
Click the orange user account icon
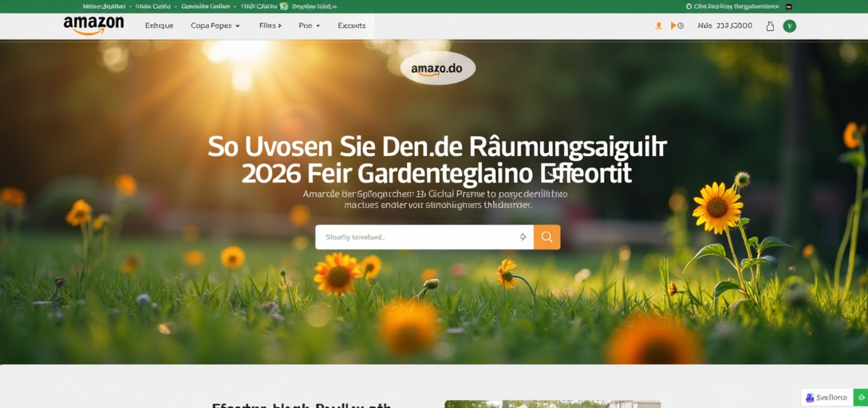pyautogui.click(x=658, y=25)
